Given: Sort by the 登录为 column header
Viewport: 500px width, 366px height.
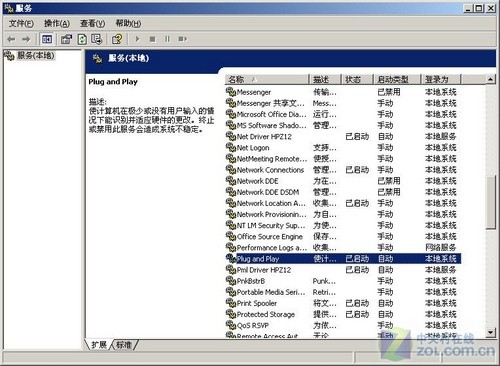Looking at the screenshot, I should tap(441, 79).
